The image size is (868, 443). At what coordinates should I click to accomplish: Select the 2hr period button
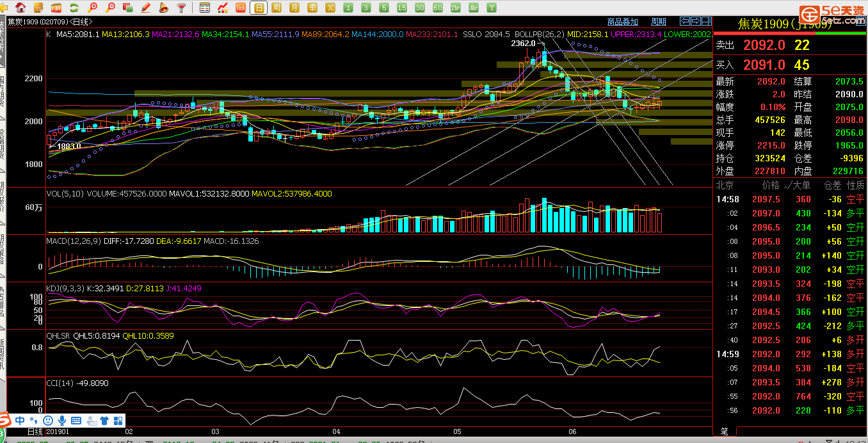tap(456, 8)
